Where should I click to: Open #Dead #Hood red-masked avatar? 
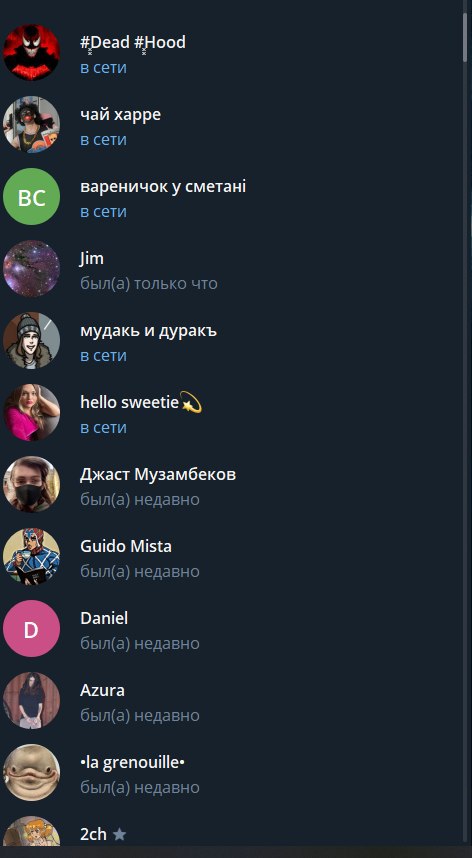pos(31,53)
